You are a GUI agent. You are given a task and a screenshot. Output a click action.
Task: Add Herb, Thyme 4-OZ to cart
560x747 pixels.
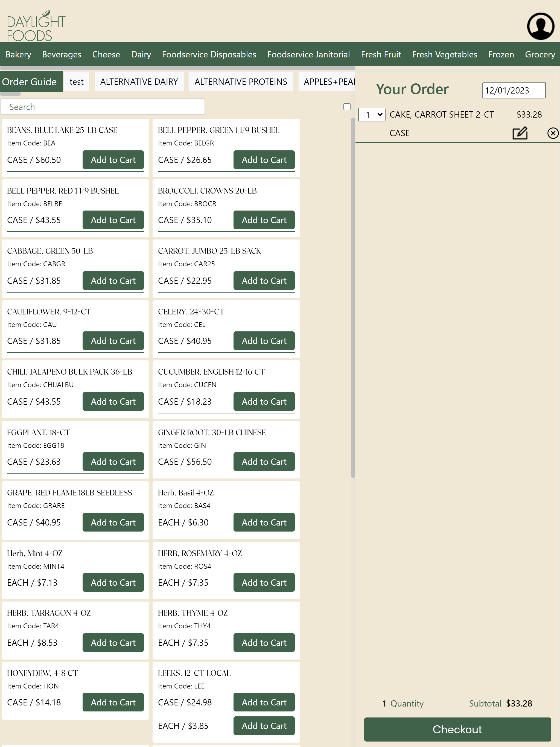pyautogui.click(x=264, y=643)
